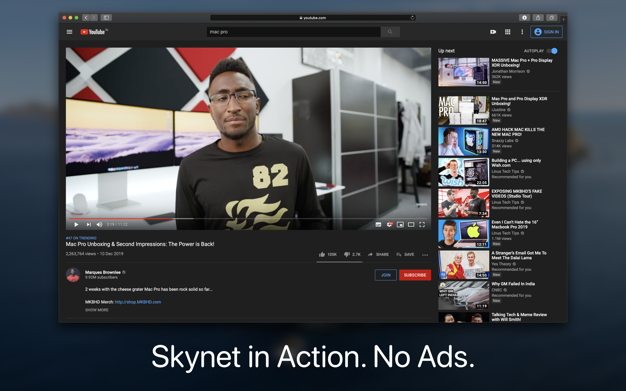Click the search magnifier button
This screenshot has width=626, height=391.
(x=390, y=32)
